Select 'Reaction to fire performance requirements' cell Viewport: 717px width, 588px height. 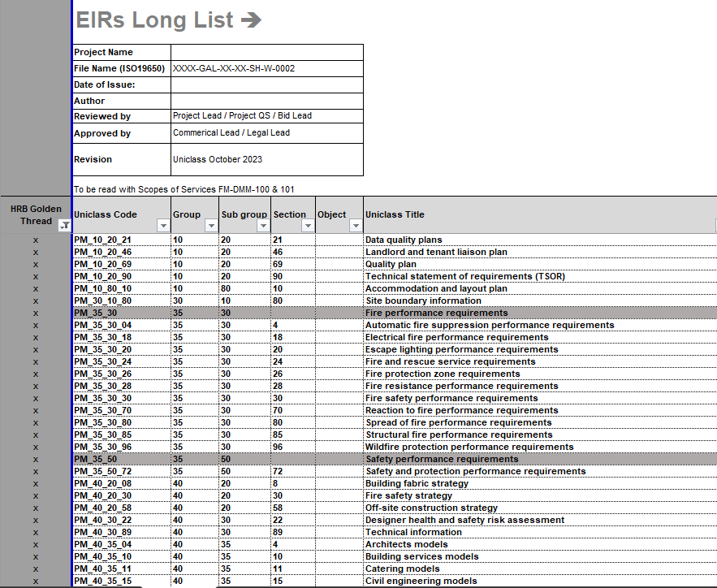coord(540,411)
